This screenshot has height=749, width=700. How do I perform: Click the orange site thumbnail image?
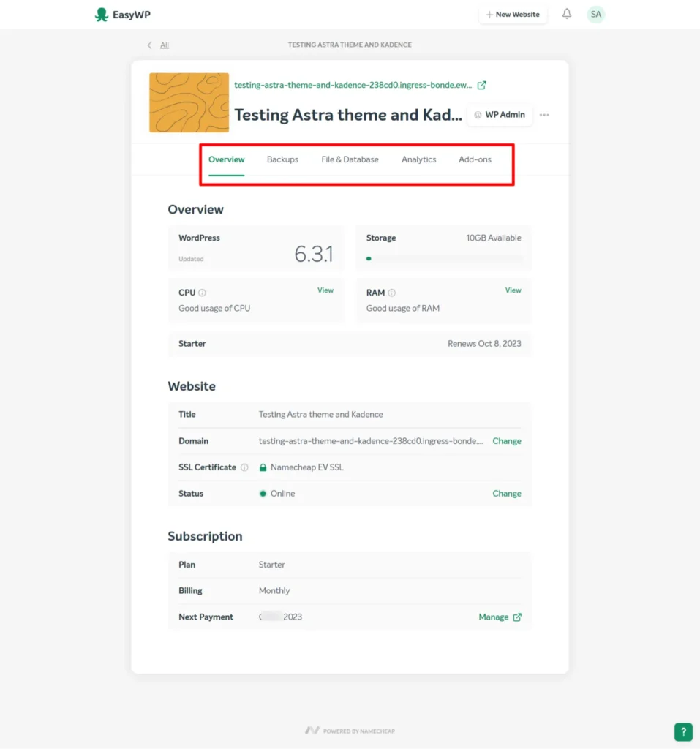(x=189, y=102)
